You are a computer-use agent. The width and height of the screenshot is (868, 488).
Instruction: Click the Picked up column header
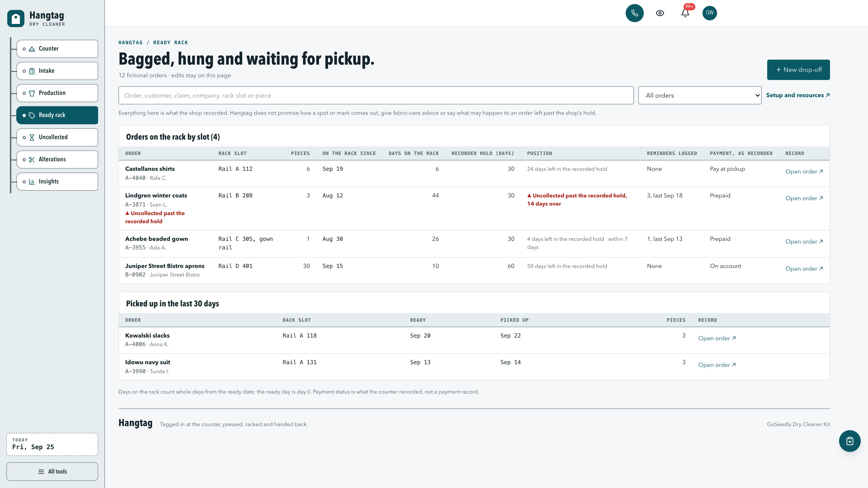(x=514, y=320)
